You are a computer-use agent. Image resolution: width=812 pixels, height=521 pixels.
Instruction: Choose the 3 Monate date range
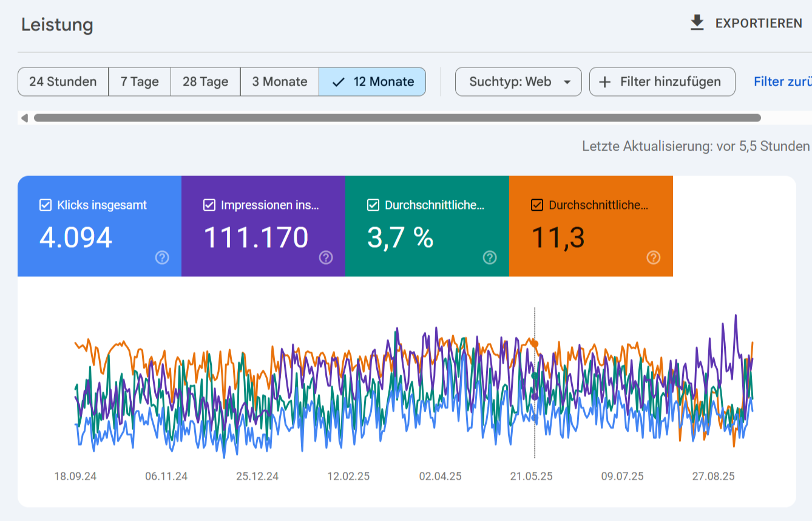279,82
